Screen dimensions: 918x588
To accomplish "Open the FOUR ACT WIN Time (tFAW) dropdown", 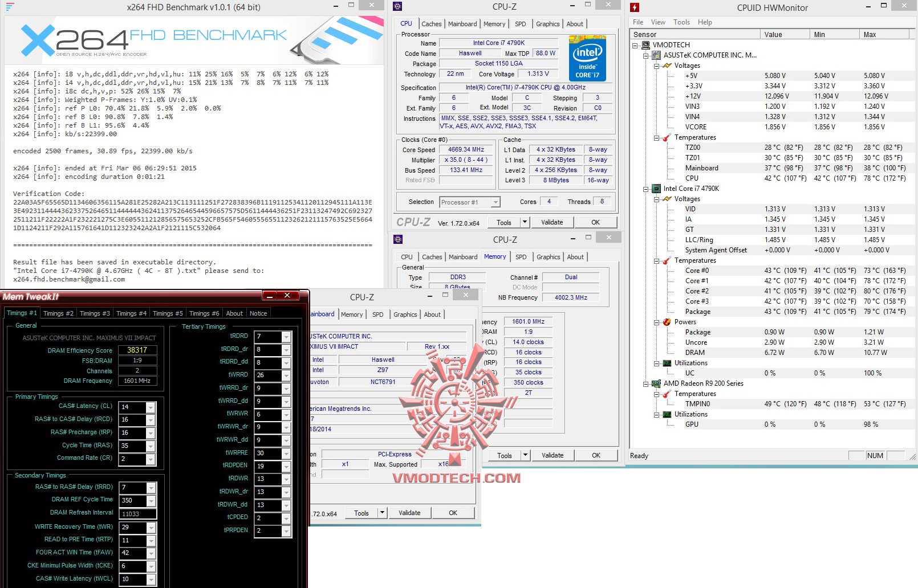I will [x=151, y=553].
